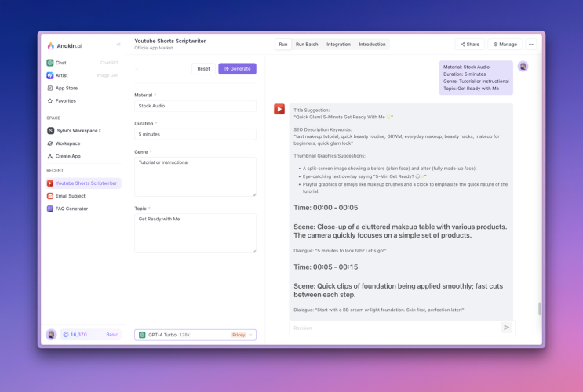The width and height of the screenshot is (583, 392).
Task: Open the three-dots more options menu
Action: (x=531, y=44)
